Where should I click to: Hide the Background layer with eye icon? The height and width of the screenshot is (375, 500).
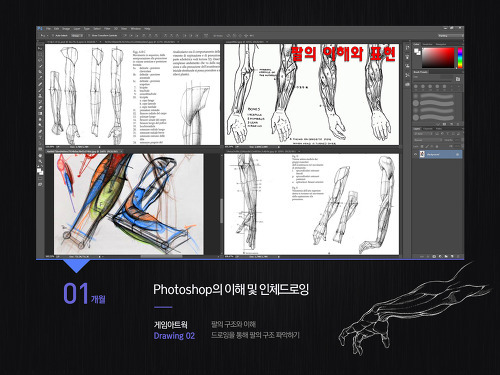415,154
